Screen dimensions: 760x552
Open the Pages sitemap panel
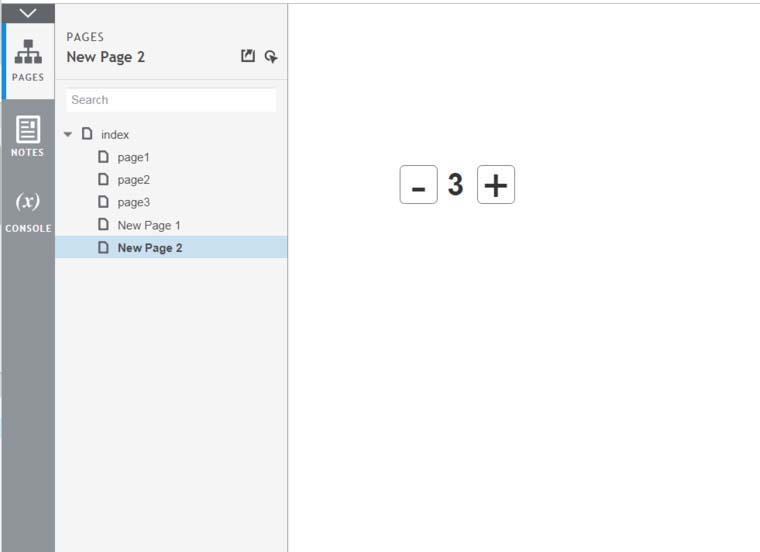(28, 60)
